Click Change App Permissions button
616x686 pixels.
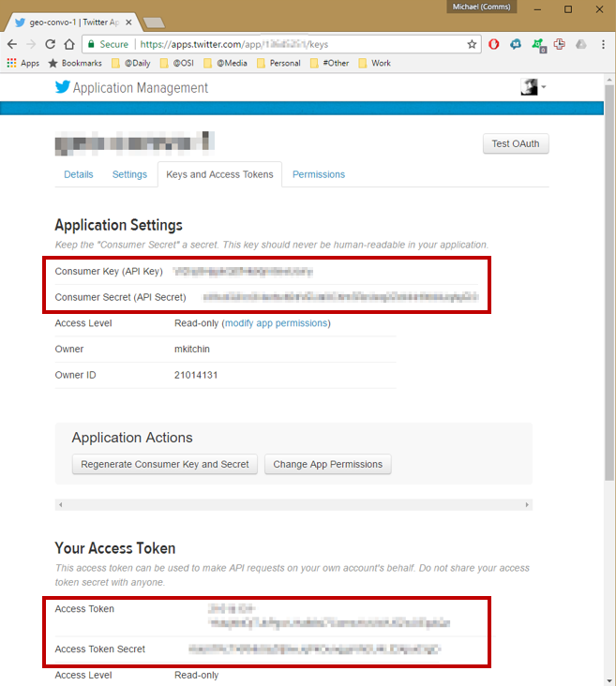coord(328,464)
